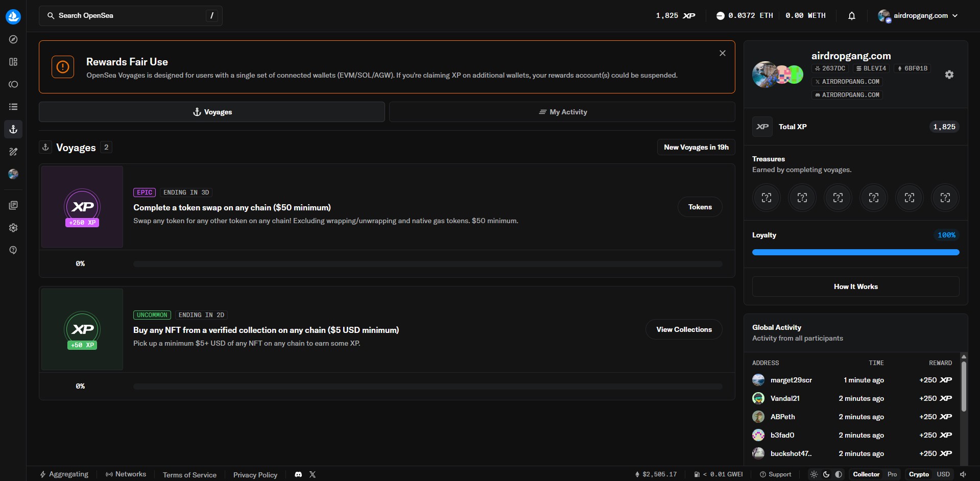
Task: Switch to the Voyages tab
Action: tap(212, 112)
